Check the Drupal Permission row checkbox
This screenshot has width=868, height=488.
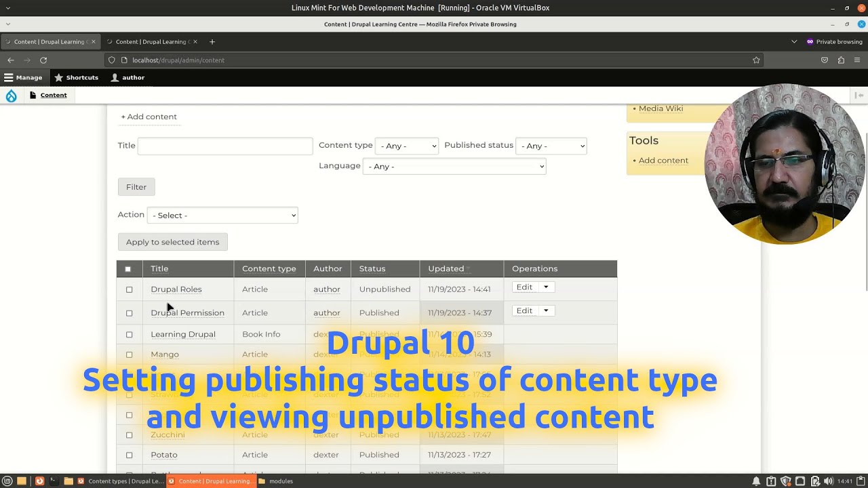pyautogui.click(x=130, y=313)
